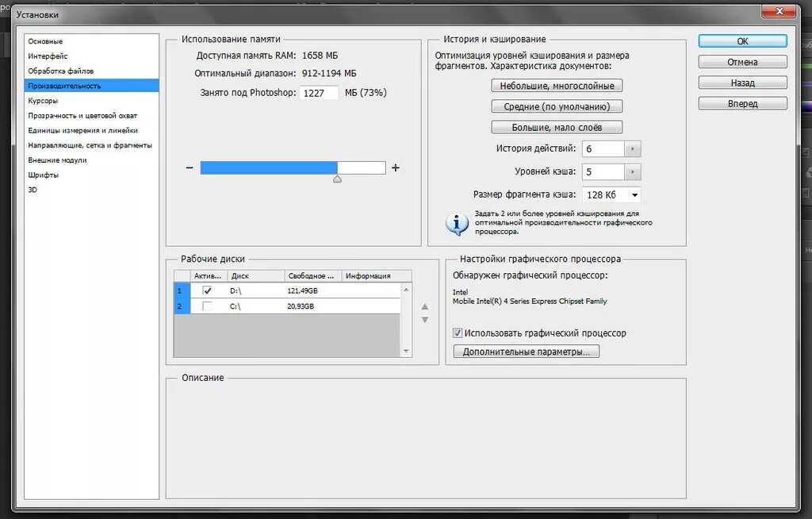The width and height of the screenshot is (812, 519).
Task: Open the История действий arrow popup
Action: click(632, 149)
